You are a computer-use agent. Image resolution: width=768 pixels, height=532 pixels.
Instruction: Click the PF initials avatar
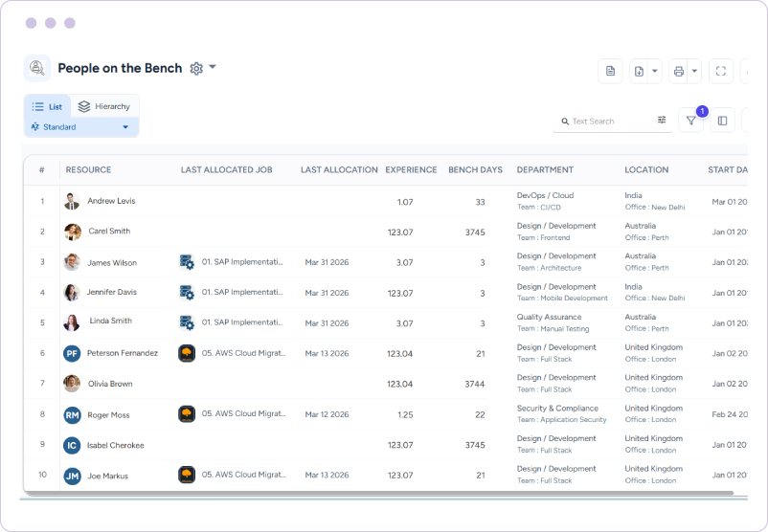[72, 353]
